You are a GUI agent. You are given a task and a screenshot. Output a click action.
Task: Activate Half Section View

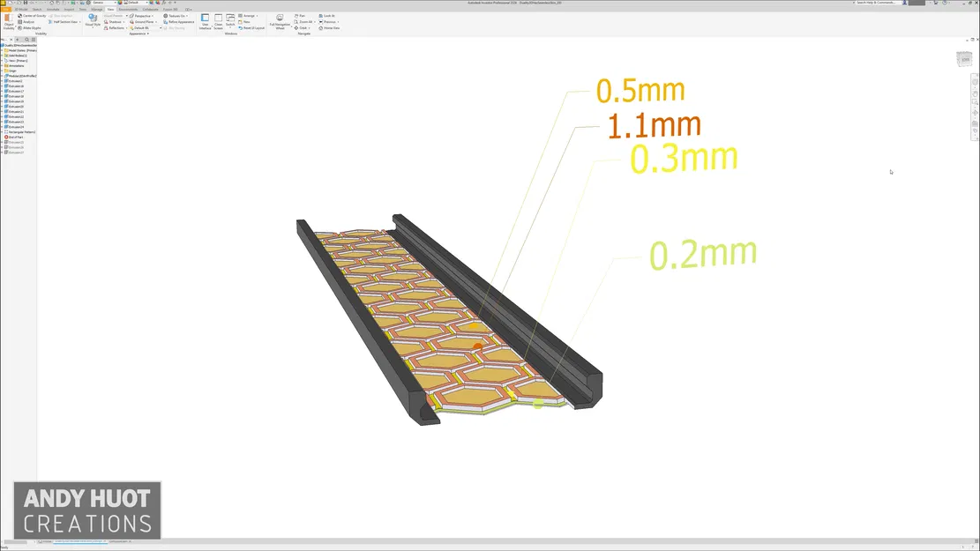click(x=64, y=22)
